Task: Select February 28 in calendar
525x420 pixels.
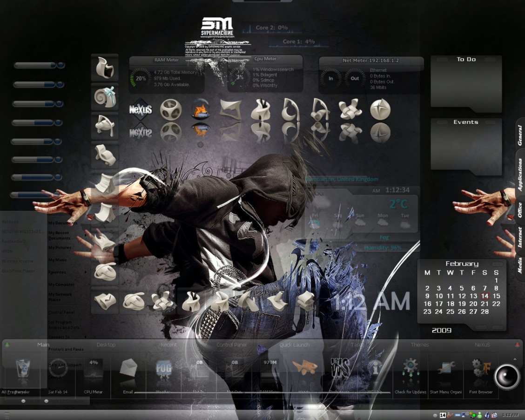Action: click(x=485, y=312)
